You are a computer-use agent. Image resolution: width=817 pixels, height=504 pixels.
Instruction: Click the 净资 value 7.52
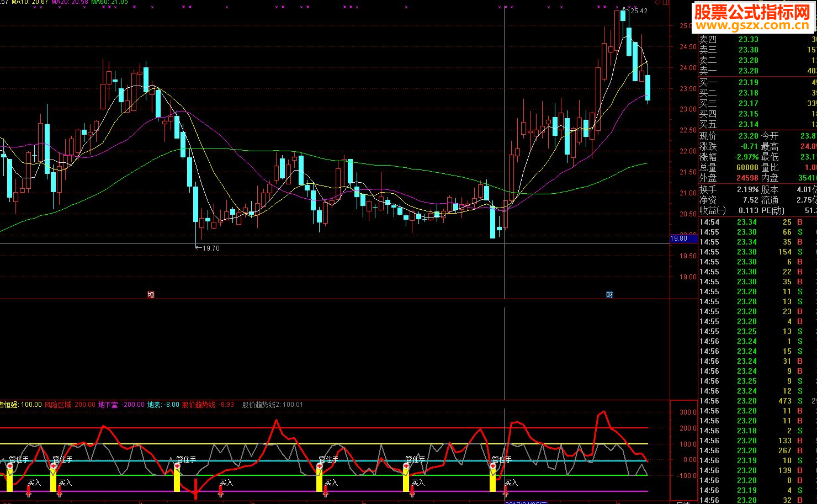pyautogui.click(x=751, y=200)
